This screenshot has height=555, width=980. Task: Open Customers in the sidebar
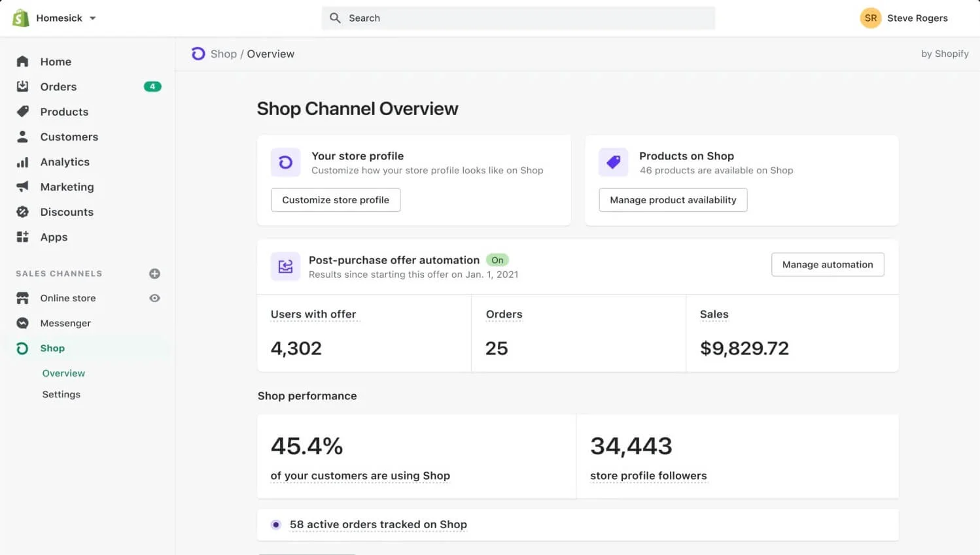[x=69, y=137]
